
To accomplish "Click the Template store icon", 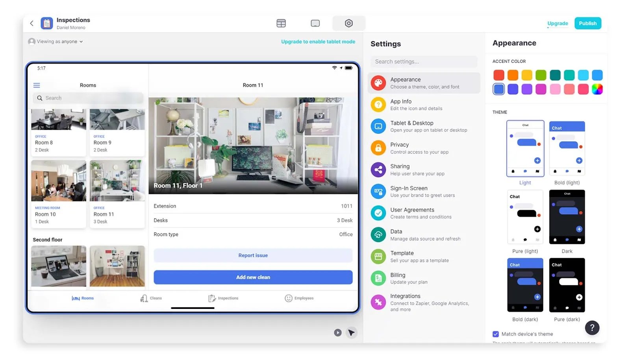I will coord(378,257).
